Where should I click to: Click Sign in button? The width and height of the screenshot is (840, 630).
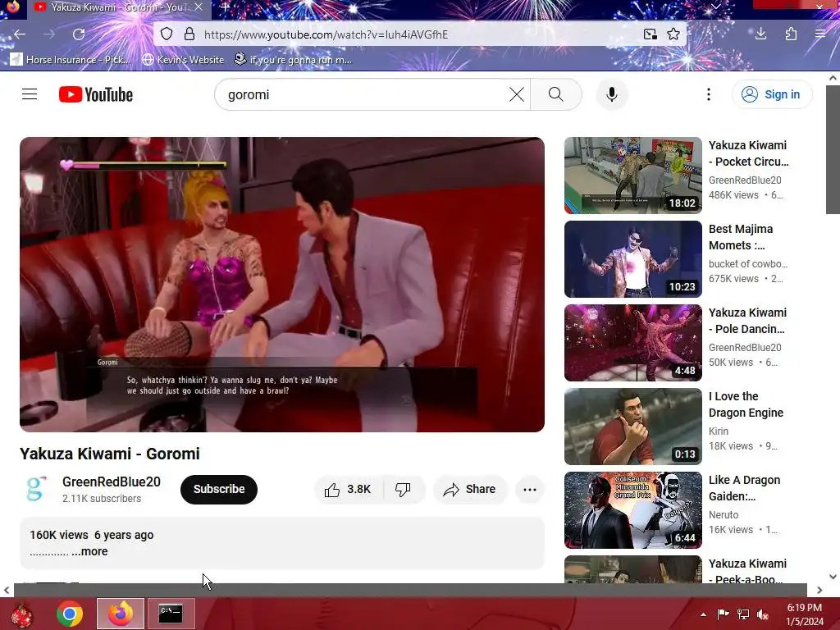pos(771,94)
